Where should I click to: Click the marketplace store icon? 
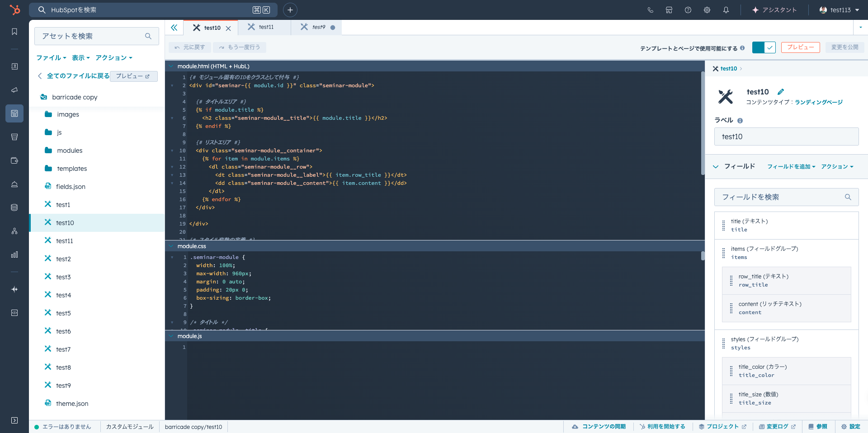pos(669,10)
